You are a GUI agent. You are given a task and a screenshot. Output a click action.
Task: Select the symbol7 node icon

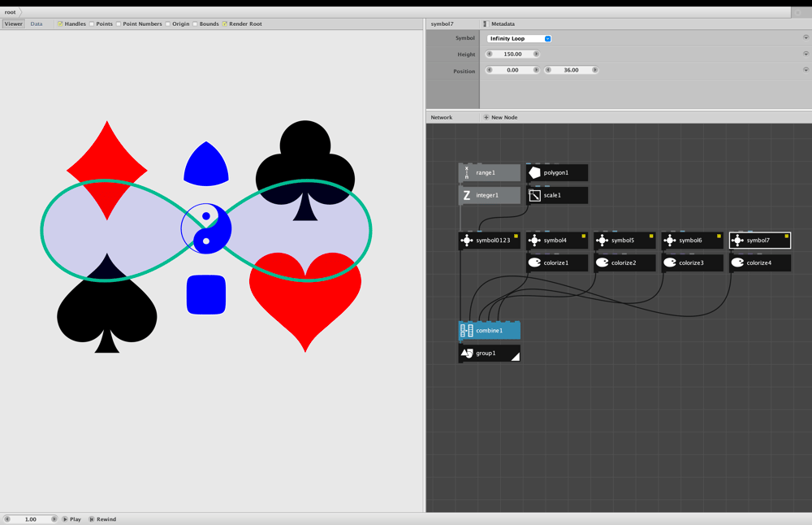[737, 241]
